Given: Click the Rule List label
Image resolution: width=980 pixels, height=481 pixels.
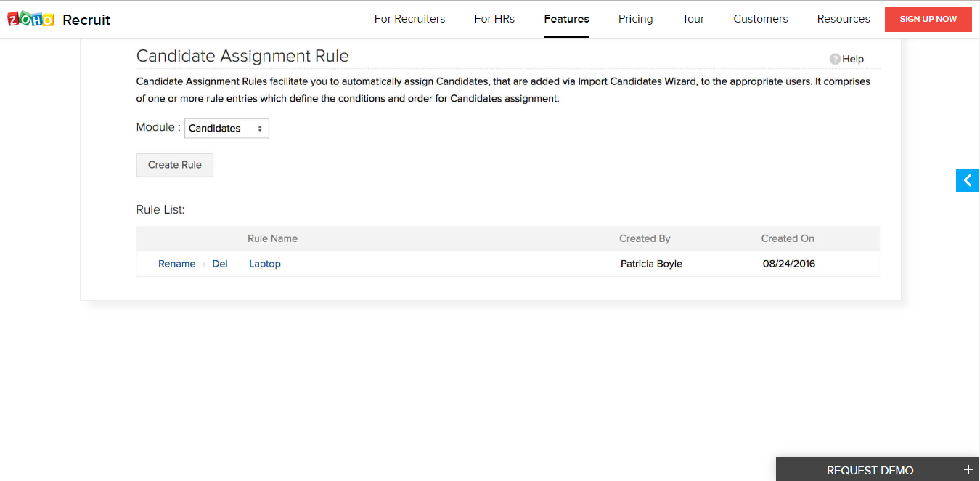Looking at the screenshot, I should [160, 209].
